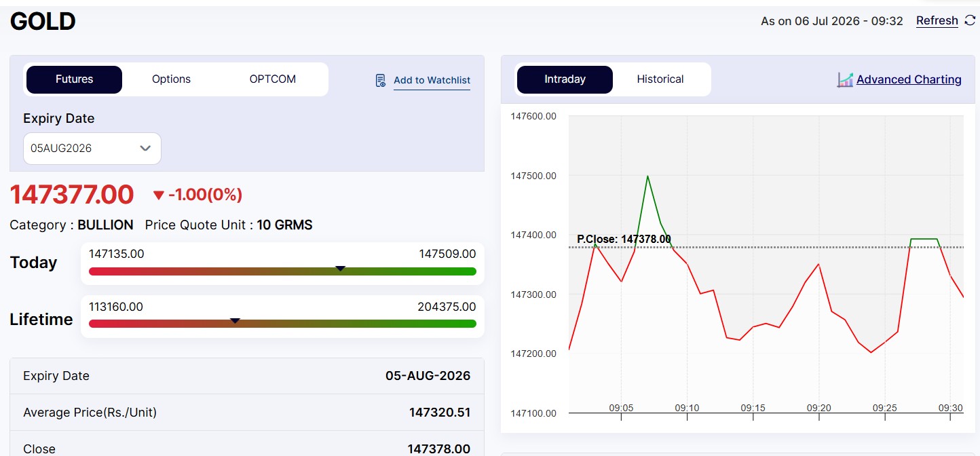This screenshot has width=980, height=456.
Task: Select the Futures tab
Action: (x=74, y=79)
